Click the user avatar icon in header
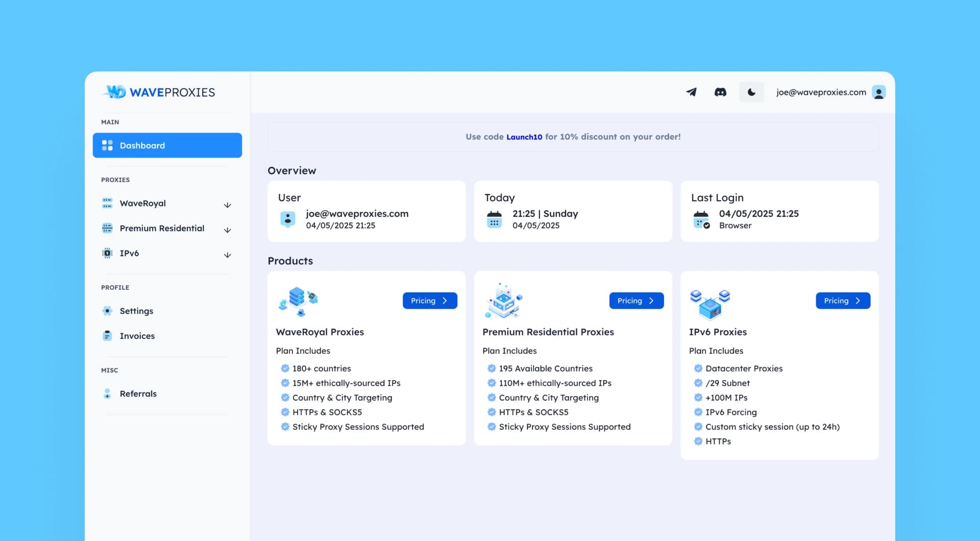Viewport: 980px width, 541px height. point(878,92)
